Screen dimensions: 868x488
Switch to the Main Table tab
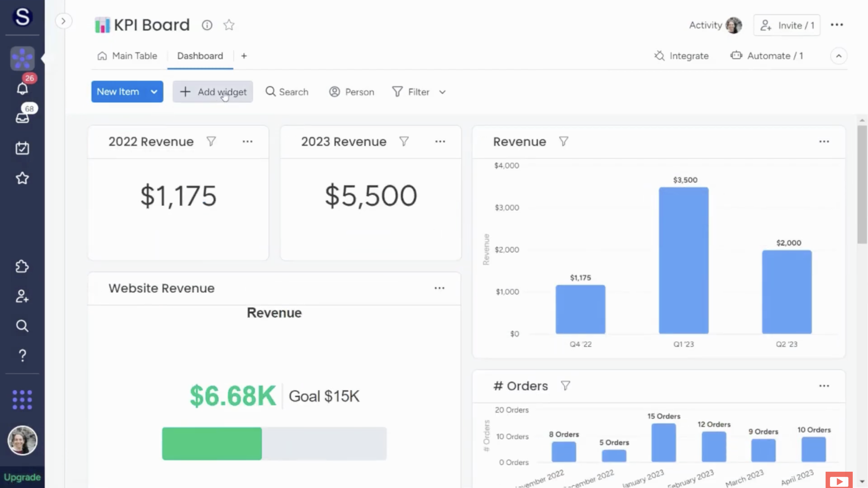[x=134, y=56]
